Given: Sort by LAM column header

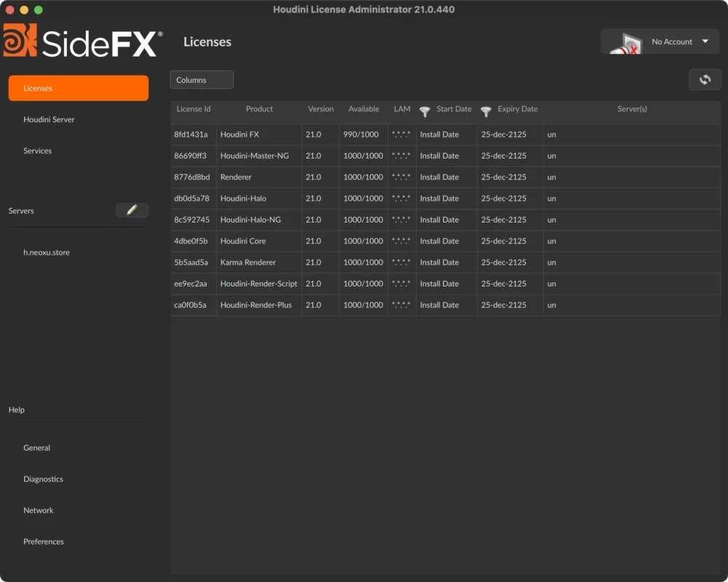Looking at the screenshot, I should 402,108.
